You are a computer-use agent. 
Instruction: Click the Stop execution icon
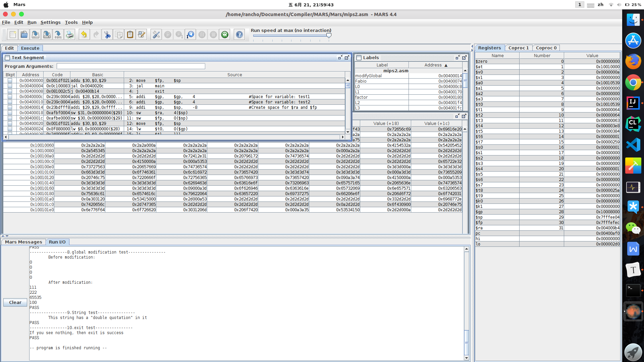pyautogui.click(x=213, y=35)
